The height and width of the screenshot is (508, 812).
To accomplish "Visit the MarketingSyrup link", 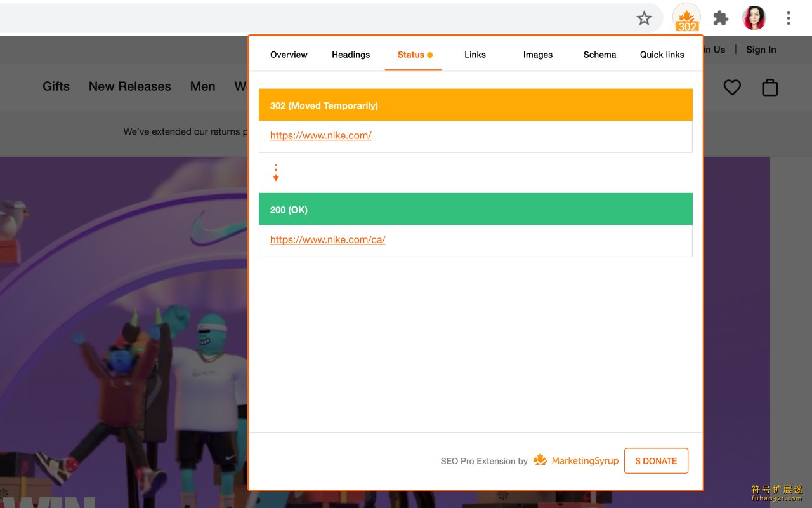I will [x=575, y=460].
